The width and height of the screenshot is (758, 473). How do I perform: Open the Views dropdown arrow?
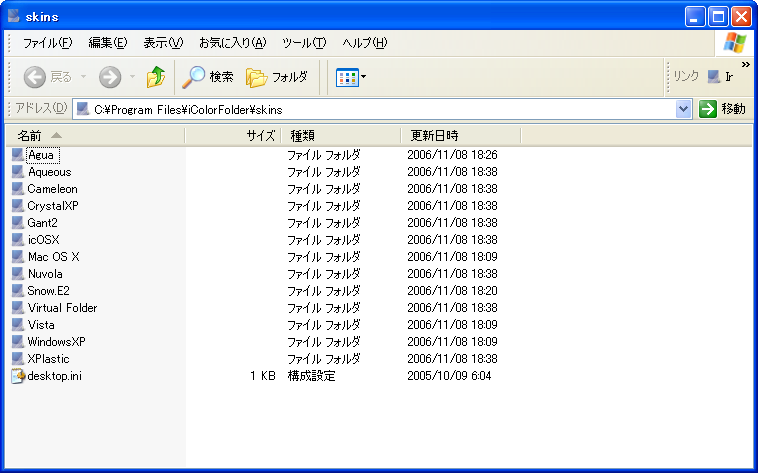[x=364, y=76]
